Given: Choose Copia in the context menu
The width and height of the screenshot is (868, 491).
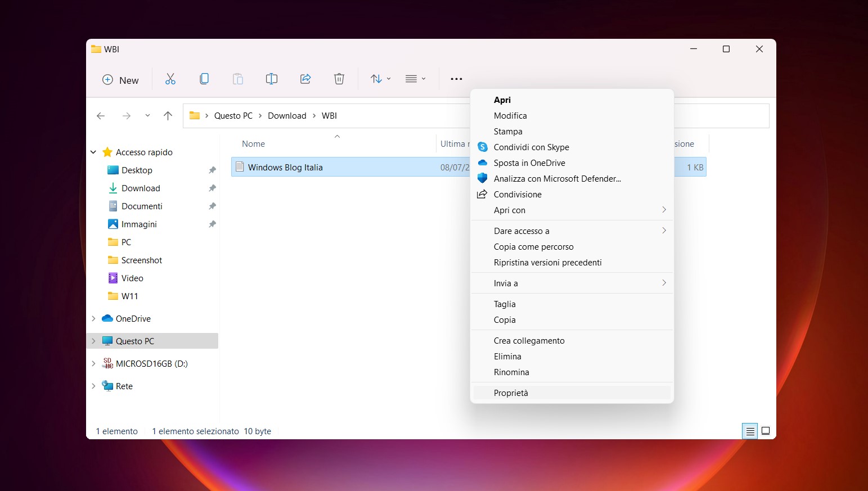Looking at the screenshot, I should [572, 320].
